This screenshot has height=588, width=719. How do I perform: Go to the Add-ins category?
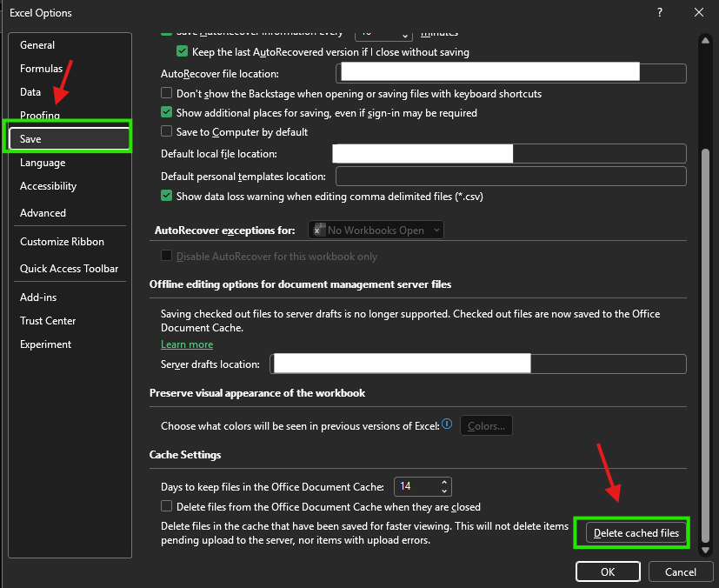pos(38,297)
